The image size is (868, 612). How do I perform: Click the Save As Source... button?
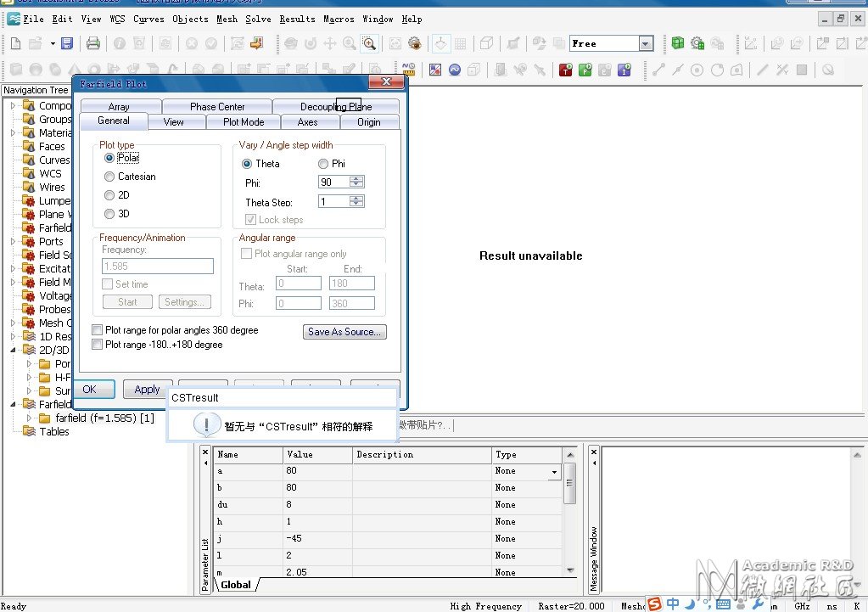[344, 332]
